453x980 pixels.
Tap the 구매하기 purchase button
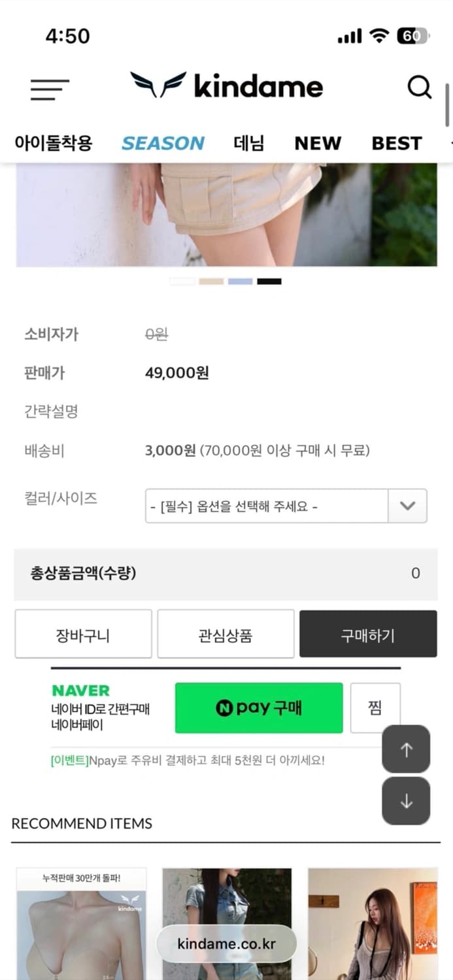click(x=367, y=634)
